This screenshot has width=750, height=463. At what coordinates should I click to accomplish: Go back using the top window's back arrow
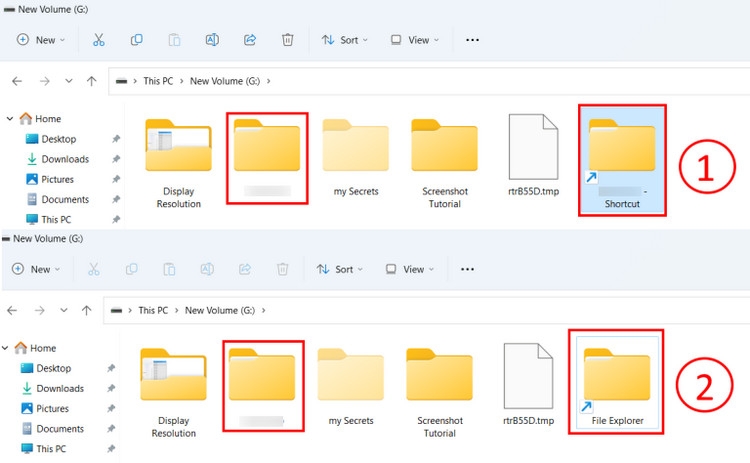17,81
